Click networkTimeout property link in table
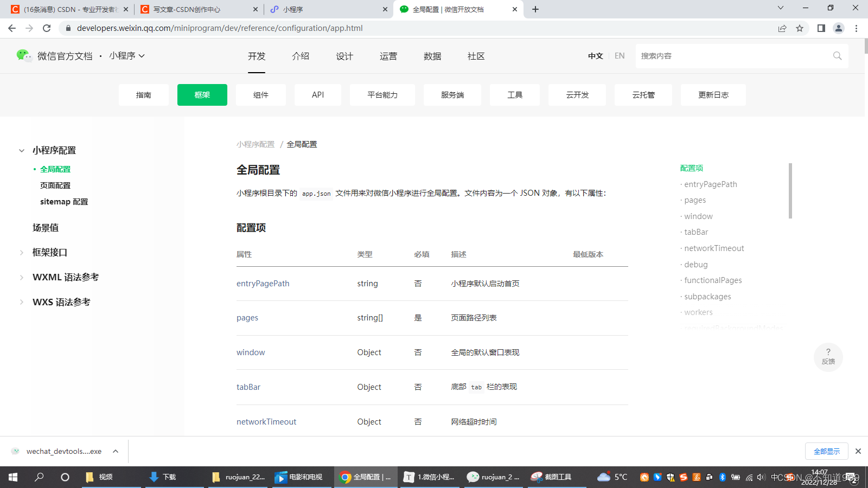Image resolution: width=868 pixels, height=488 pixels. point(266,422)
